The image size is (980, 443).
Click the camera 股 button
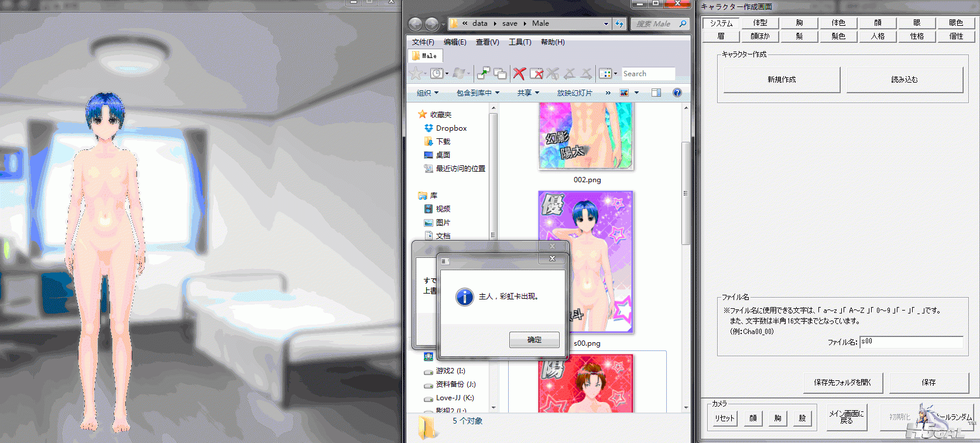click(802, 418)
